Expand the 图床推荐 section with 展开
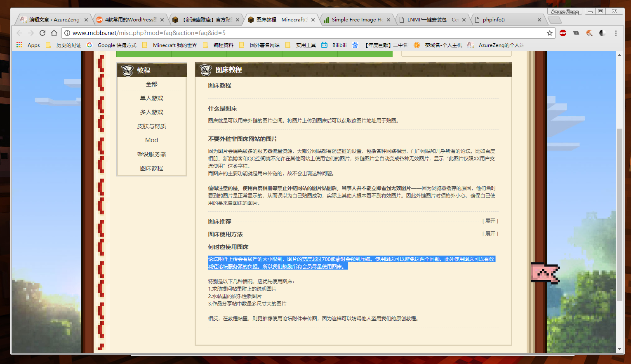 490,221
